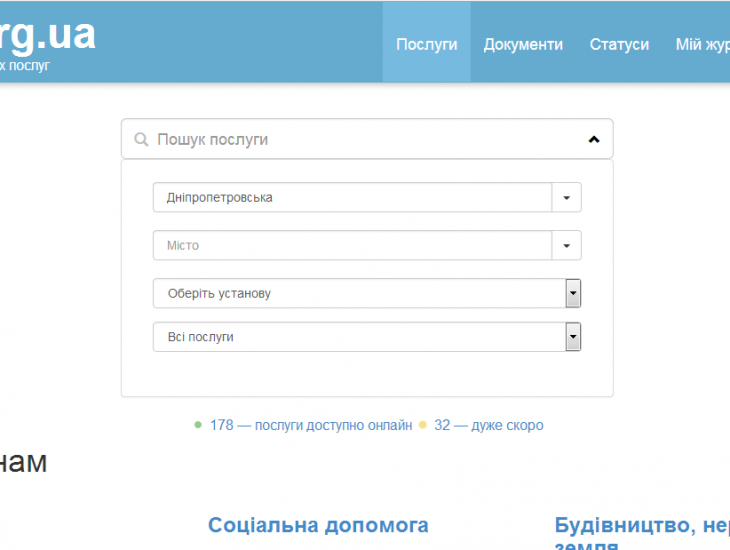Open the Будівництво category link
730x550 pixels.
pyautogui.click(x=641, y=527)
